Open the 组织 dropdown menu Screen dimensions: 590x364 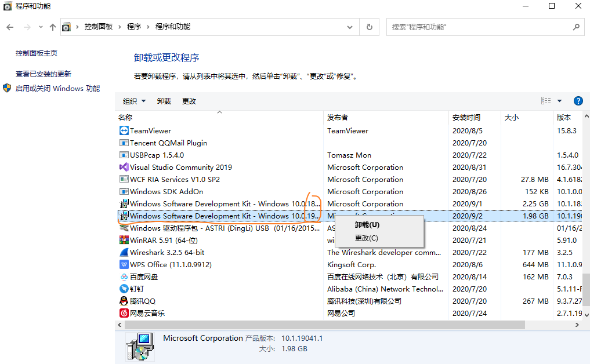(134, 100)
